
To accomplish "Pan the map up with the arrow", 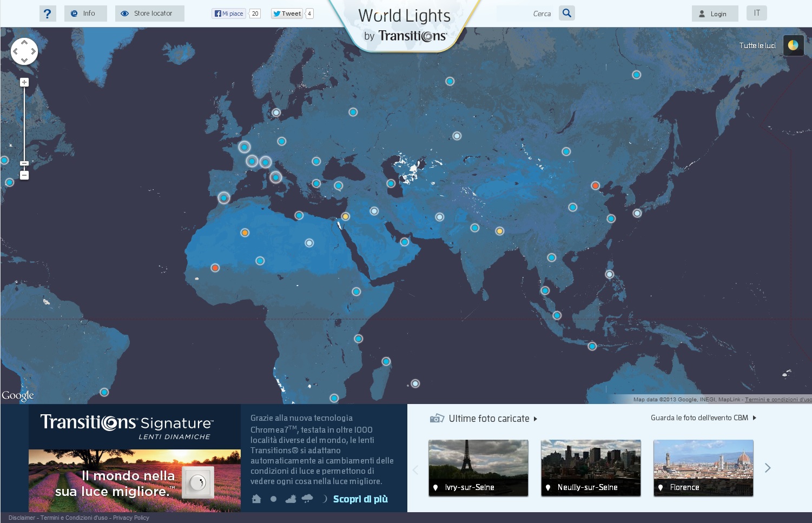I will tap(24, 42).
